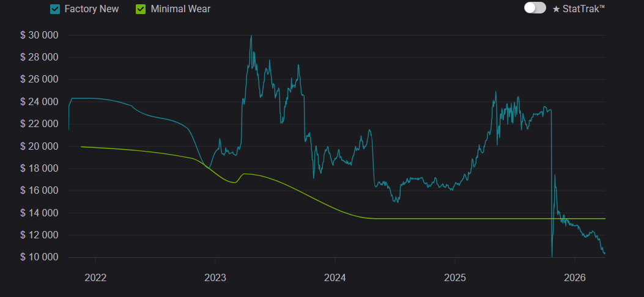Click the $ 14 000 y-axis label
The height and width of the screenshot is (297, 644).
39,213
